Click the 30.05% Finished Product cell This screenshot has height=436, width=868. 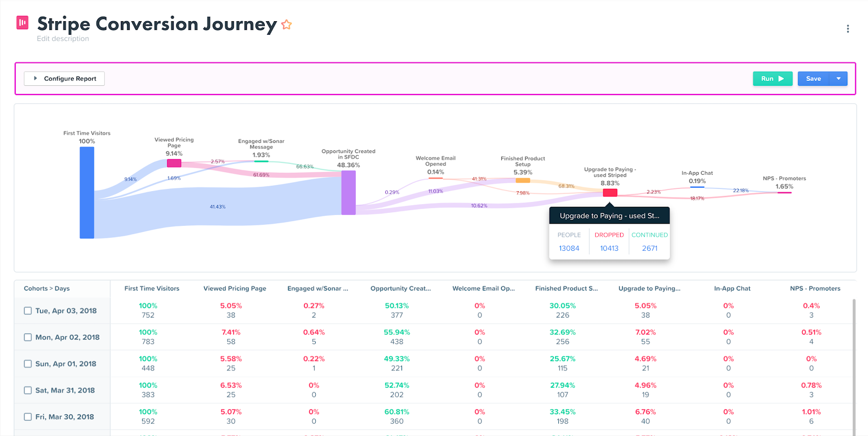[563, 306]
